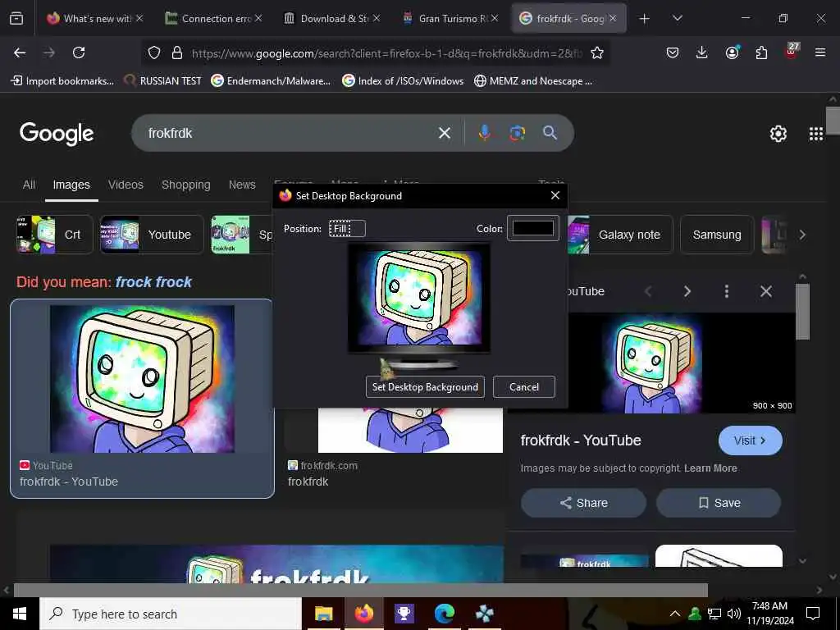Click the frock frock suggestion link
The width and height of the screenshot is (840, 630).
click(153, 282)
